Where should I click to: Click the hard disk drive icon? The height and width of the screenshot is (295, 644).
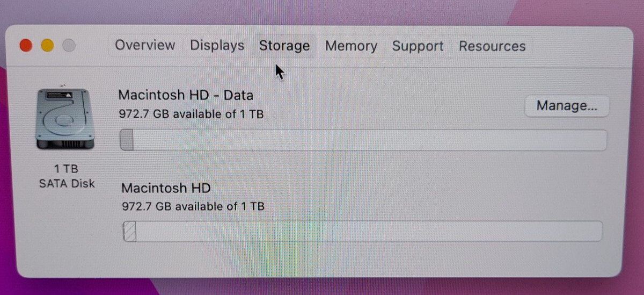click(x=64, y=120)
